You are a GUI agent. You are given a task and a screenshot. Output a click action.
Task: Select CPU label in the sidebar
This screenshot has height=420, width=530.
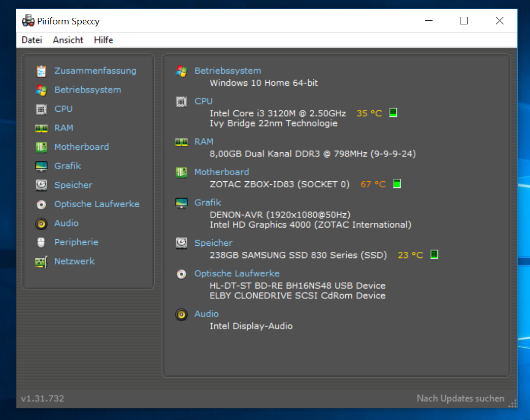click(63, 109)
